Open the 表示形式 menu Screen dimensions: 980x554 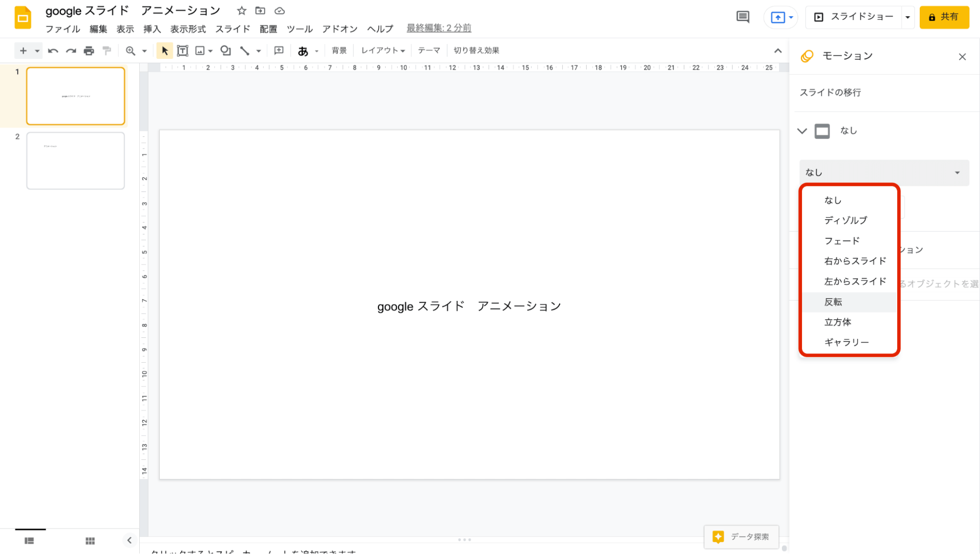pyautogui.click(x=188, y=29)
